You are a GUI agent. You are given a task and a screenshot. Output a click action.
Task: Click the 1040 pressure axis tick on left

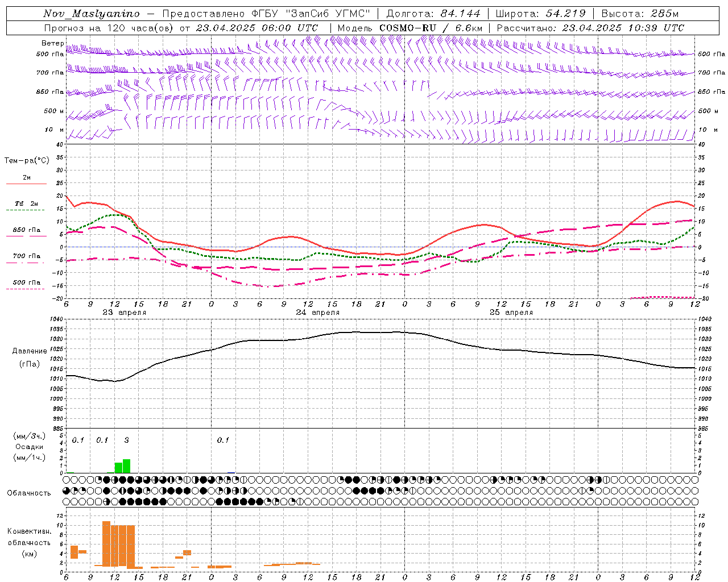[57, 319]
